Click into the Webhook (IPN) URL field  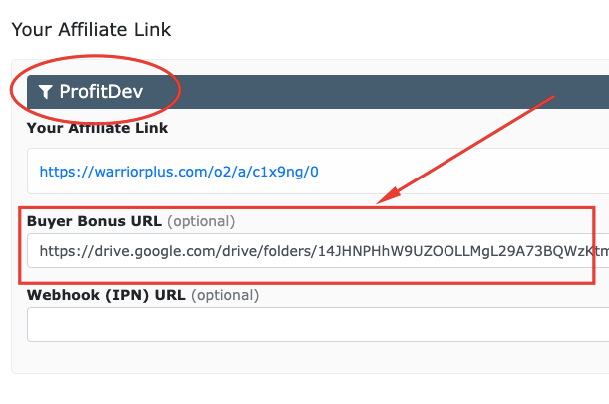point(318,324)
